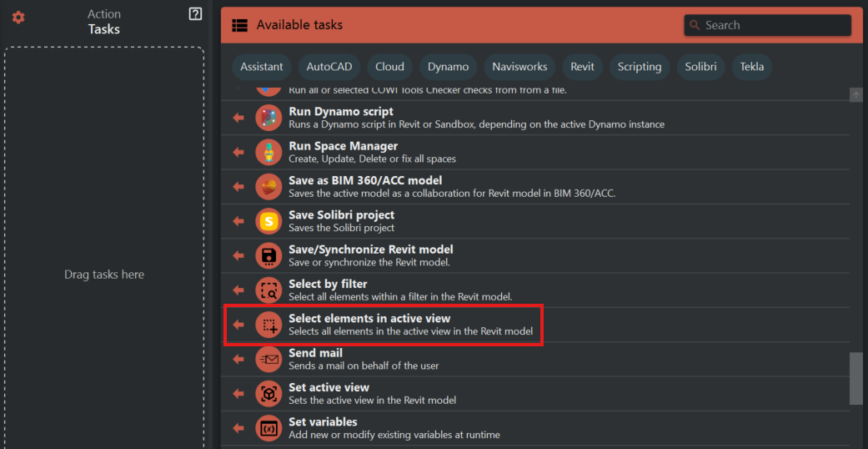
Task: Open the help question mark icon
Action: [x=195, y=14]
